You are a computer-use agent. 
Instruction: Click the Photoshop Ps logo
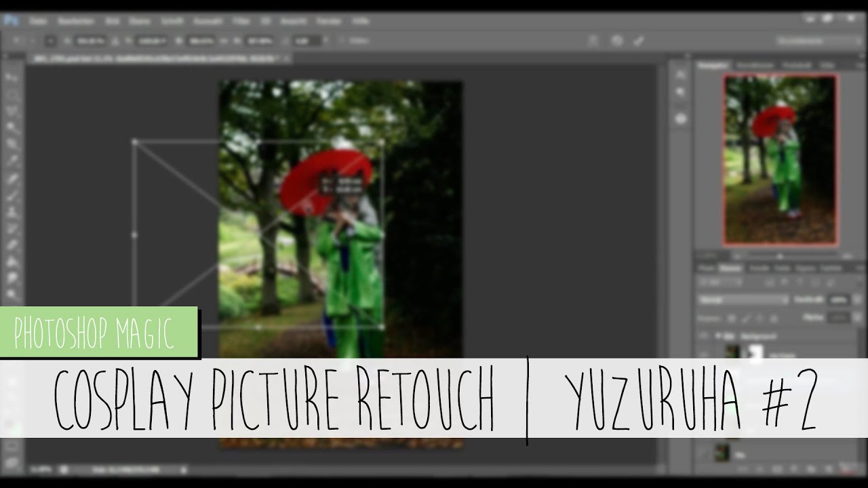[x=10, y=20]
